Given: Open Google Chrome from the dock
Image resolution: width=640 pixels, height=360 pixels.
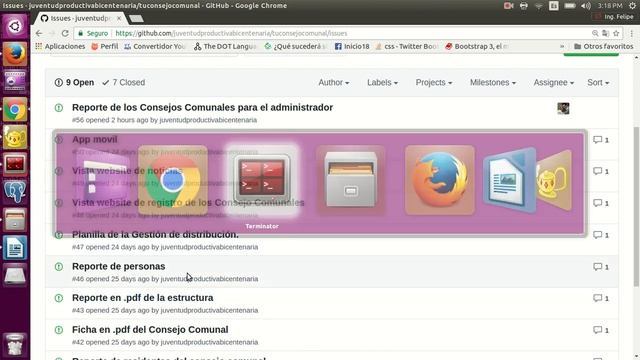Looking at the screenshot, I should pos(15,109).
